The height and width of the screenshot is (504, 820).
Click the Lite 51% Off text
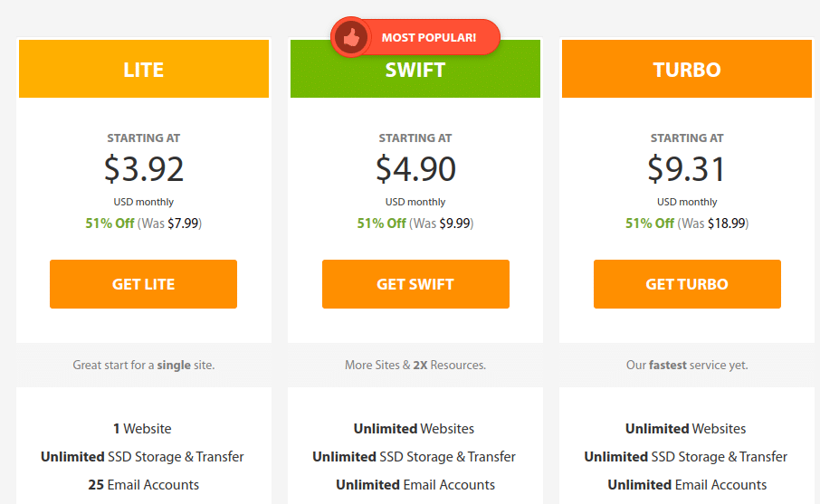pyautogui.click(x=110, y=223)
